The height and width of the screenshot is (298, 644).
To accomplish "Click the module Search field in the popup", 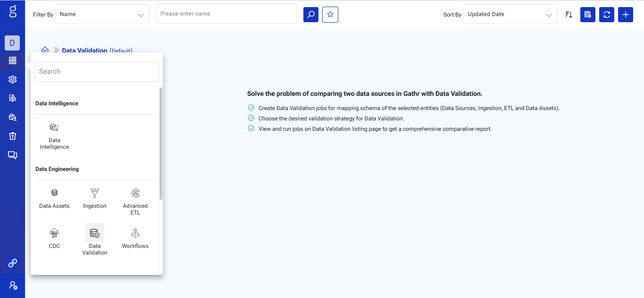I will (97, 72).
